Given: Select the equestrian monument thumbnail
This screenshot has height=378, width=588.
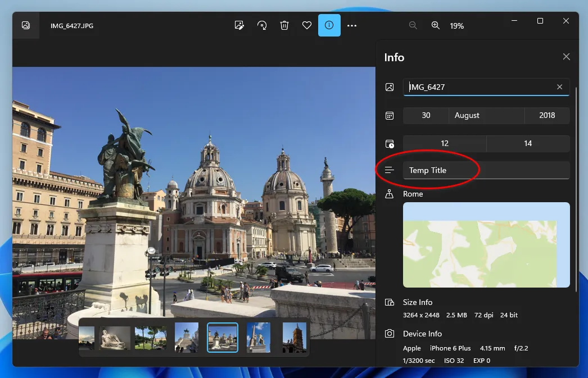Looking at the screenshot, I should click(187, 338).
